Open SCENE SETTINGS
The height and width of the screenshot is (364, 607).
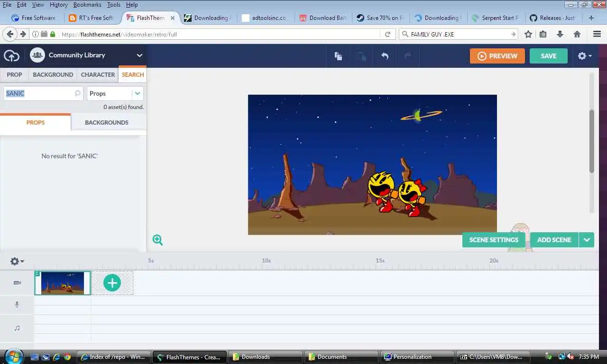pos(494,240)
